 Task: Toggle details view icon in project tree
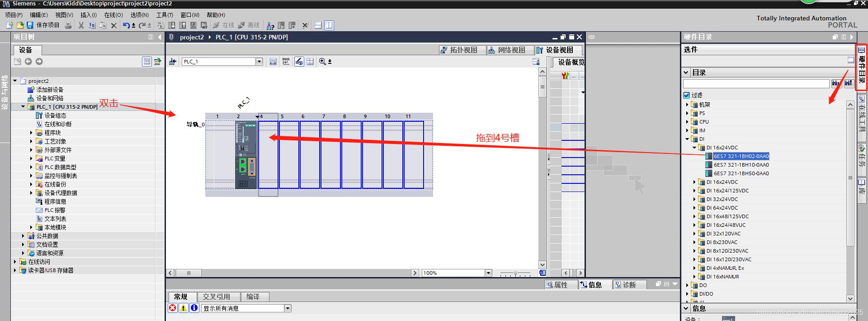[147, 62]
